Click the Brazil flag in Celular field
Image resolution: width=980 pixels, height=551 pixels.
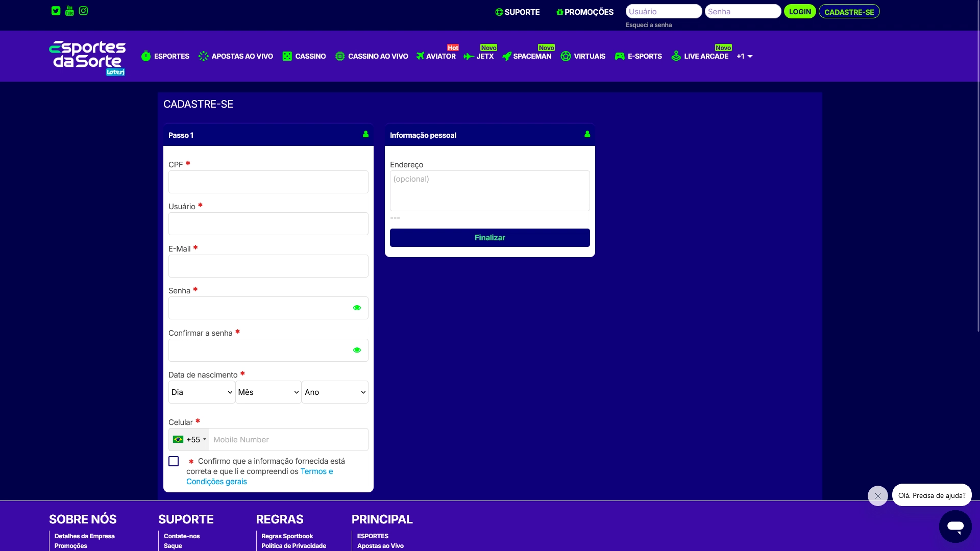(x=178, y=439)
